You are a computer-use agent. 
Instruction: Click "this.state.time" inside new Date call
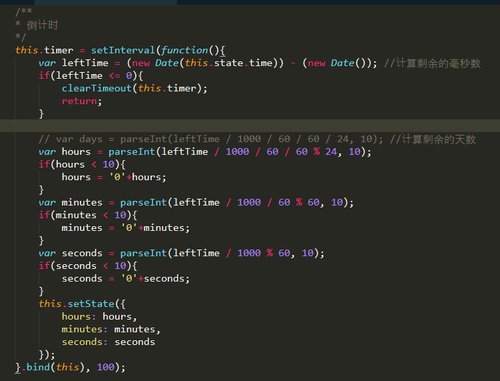click(x=229, y=63)
